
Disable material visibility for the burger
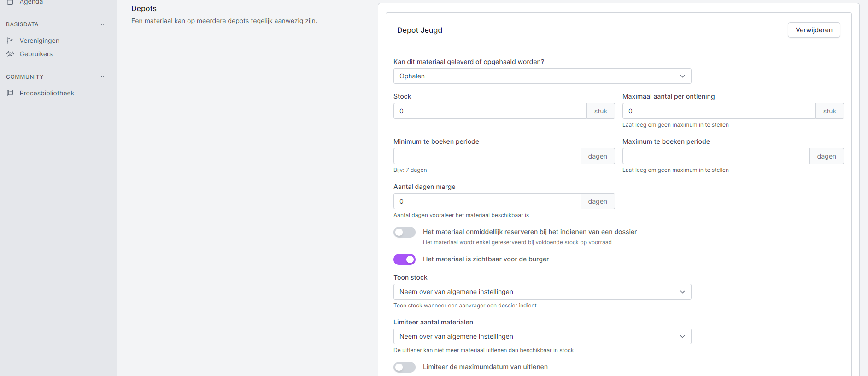405,259
